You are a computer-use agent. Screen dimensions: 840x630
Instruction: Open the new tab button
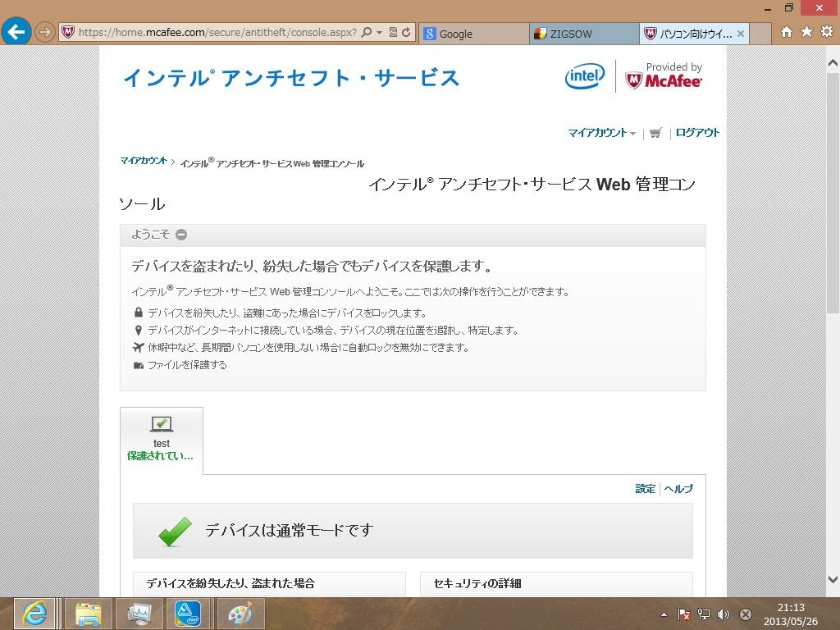coord(760,34)
